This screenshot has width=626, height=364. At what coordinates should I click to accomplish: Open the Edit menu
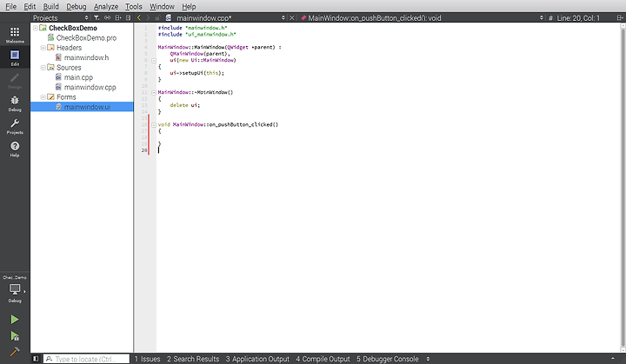(30, 6)
